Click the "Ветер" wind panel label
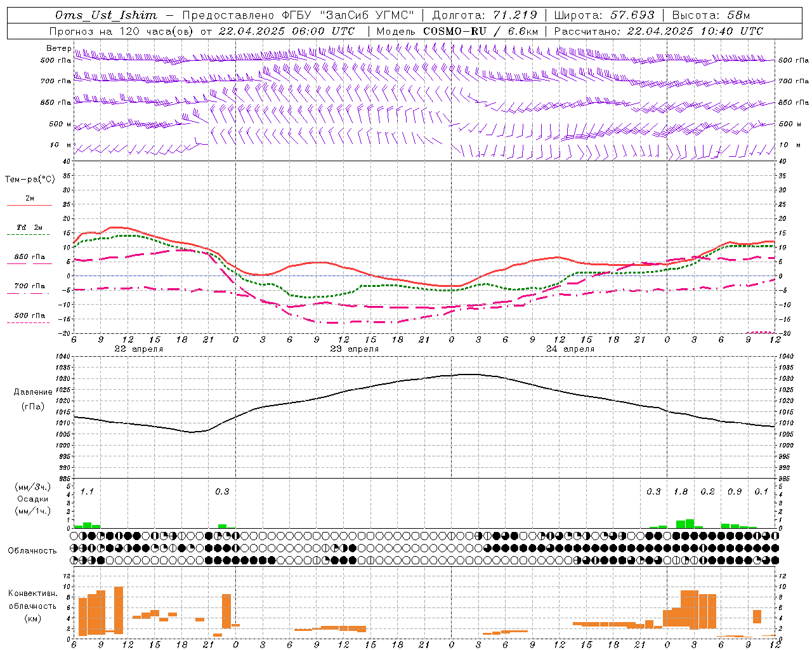 59,48
